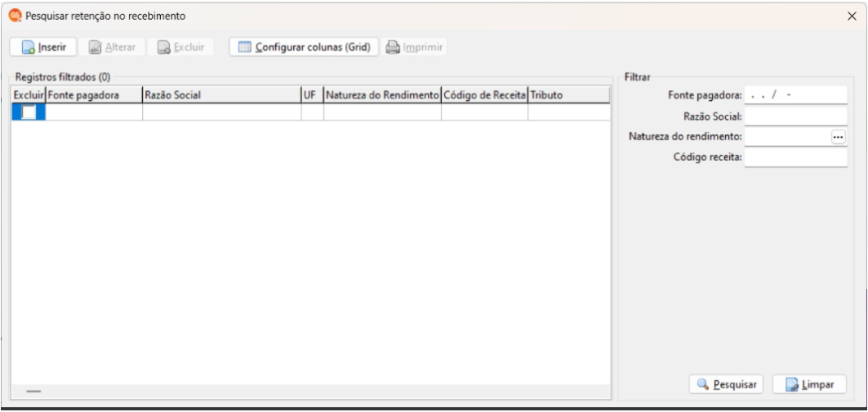Click the magnifier icon on Pesquisar
The width and height of the screenshot is (868, 412).
[x=703, y=384]
